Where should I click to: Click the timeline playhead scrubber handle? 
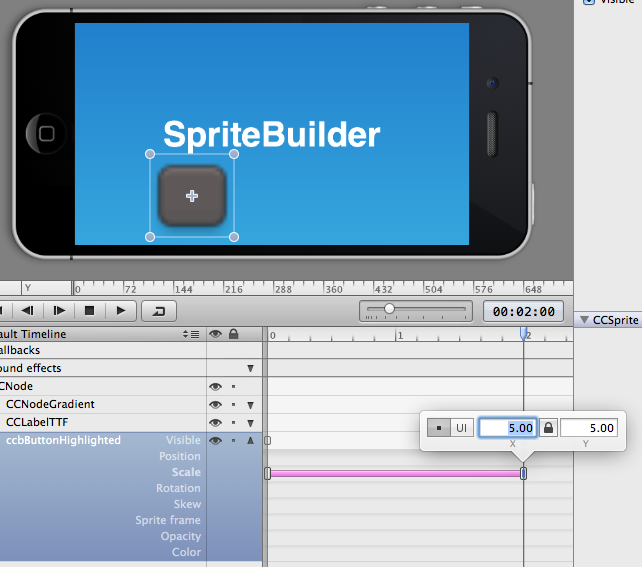[523, 334]
